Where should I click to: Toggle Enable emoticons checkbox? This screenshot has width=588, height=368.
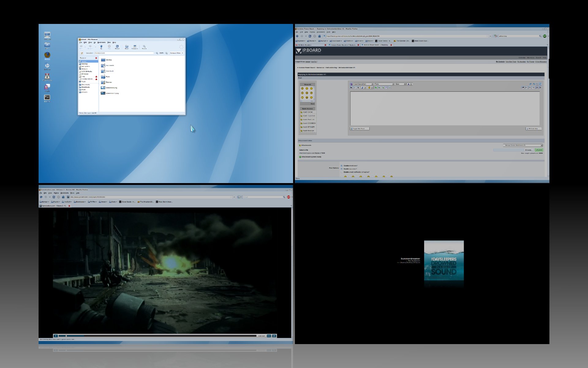point(342,166)
